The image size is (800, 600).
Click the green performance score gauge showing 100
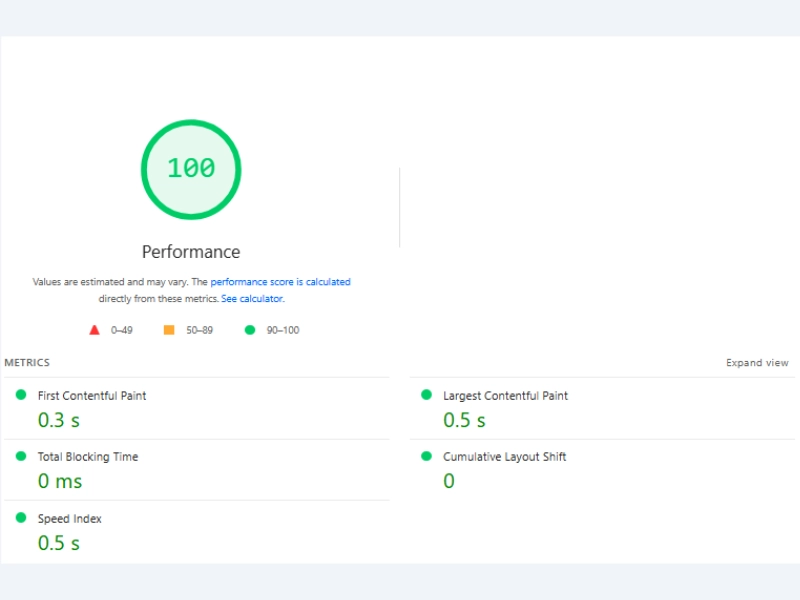point(191,168)
